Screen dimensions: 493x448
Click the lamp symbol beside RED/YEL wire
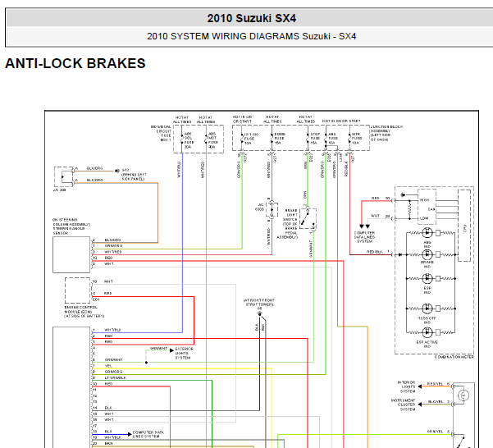[463, 395]
